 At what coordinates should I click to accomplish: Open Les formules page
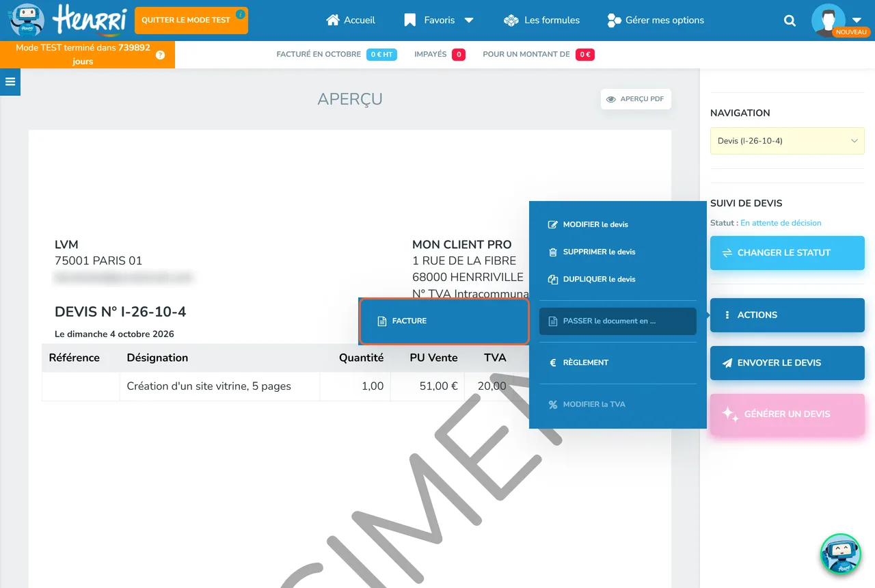point(541,21)
